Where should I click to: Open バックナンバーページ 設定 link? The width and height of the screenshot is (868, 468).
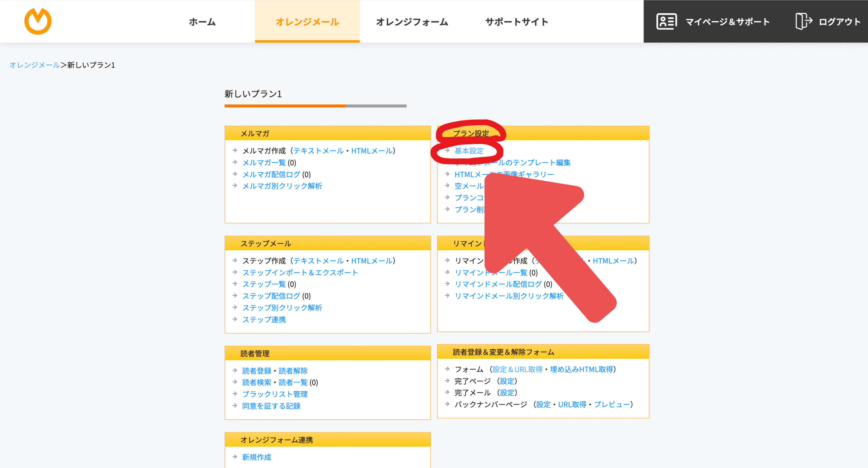543,404
